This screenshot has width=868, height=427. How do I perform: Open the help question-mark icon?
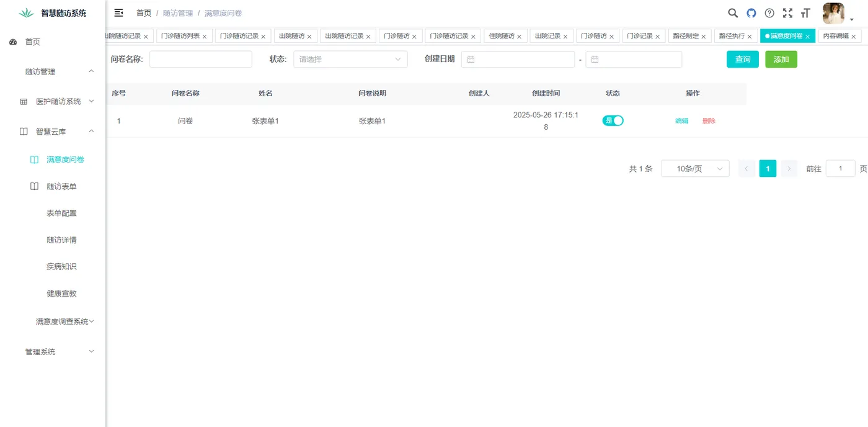[769, 13]
